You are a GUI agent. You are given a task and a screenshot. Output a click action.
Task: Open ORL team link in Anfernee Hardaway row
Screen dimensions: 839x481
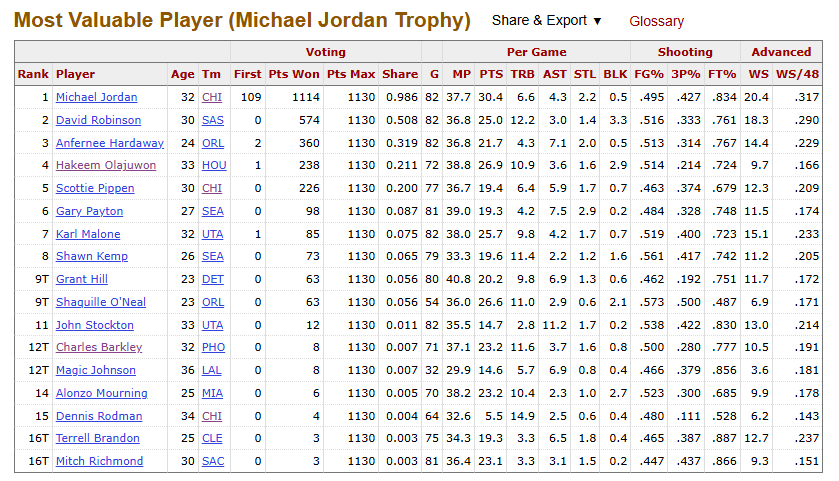point(213,143)
